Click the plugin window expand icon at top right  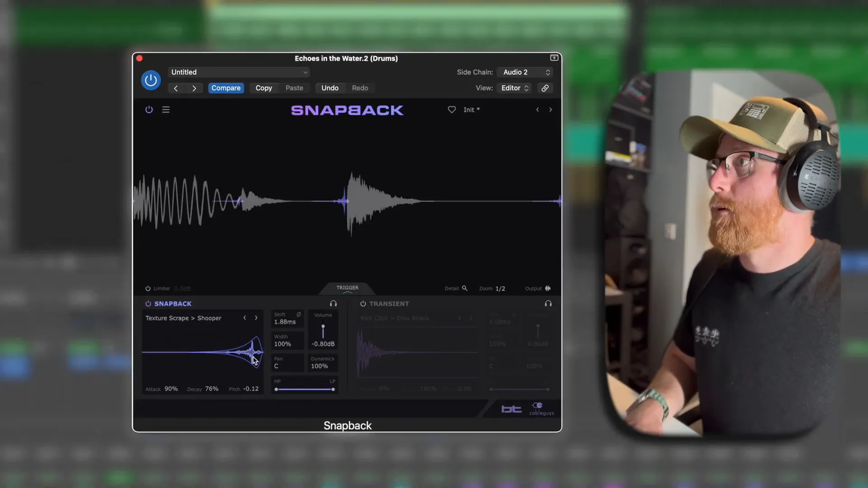(x=554, y=58)
